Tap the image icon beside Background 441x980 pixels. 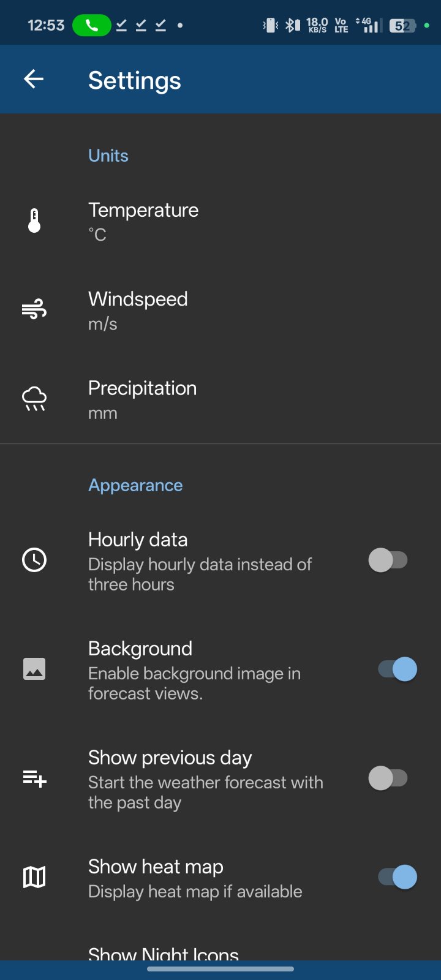pyautogui.click(x=34, y=669)
